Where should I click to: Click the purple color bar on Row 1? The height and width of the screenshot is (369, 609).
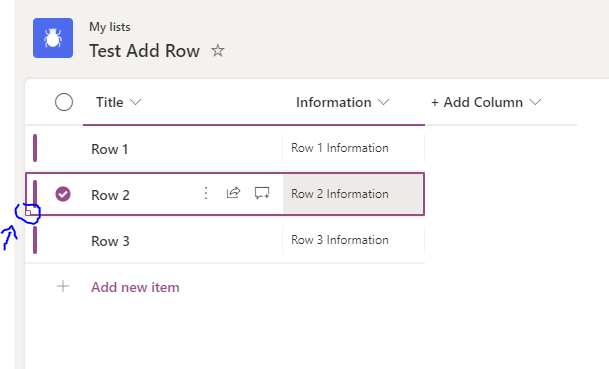(35, 148)
